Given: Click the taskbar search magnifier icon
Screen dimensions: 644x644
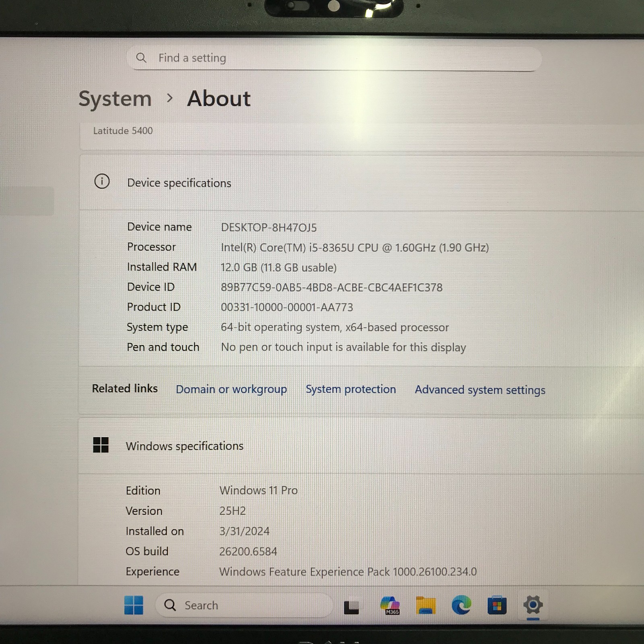Looking at the screenshot, I should pyautogui.click(x=170, y=605).
